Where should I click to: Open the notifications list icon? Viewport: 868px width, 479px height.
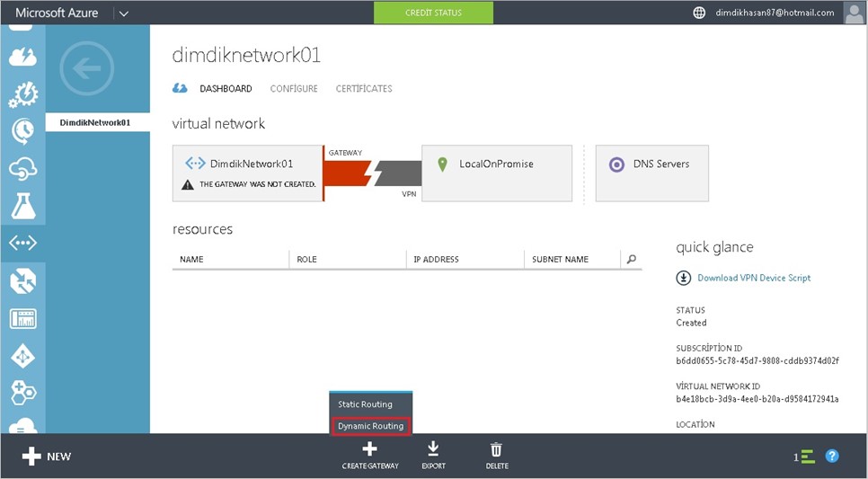click(808, 457)
